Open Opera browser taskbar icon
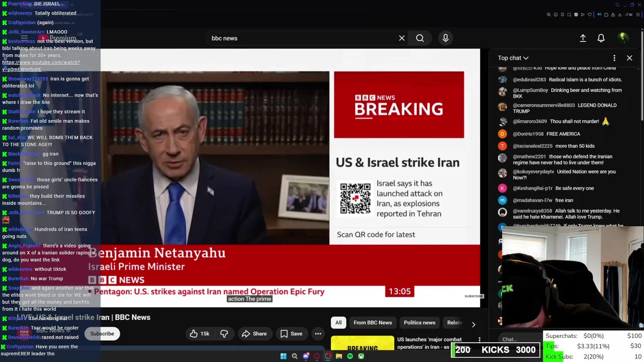The height and width of the screenshot is (362, 644). point(317,356)
